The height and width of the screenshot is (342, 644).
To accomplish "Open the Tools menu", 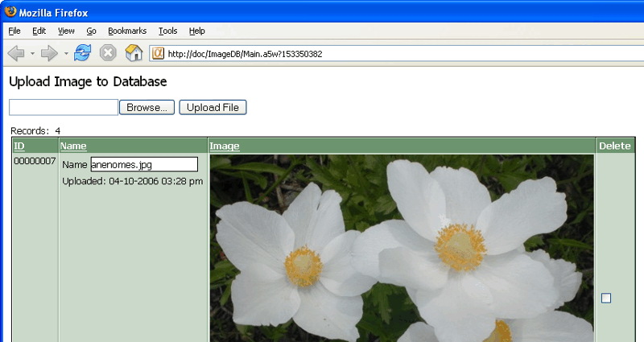I will (x=167, y=31).
